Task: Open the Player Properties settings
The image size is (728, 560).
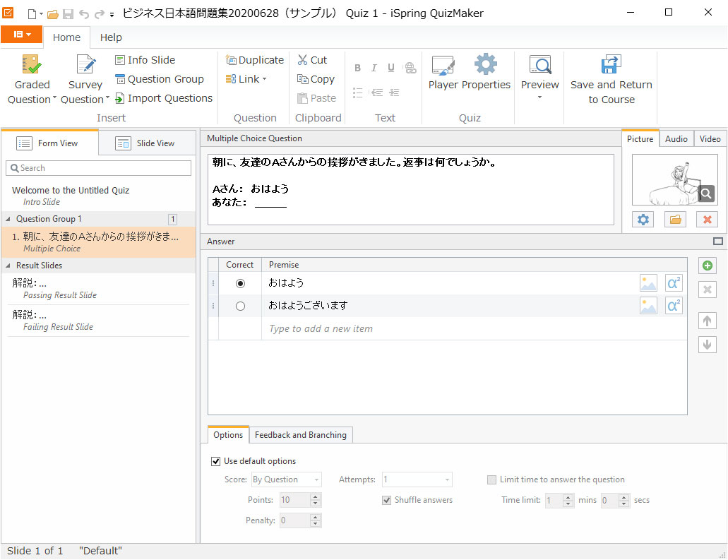Action: pos(469,73)
